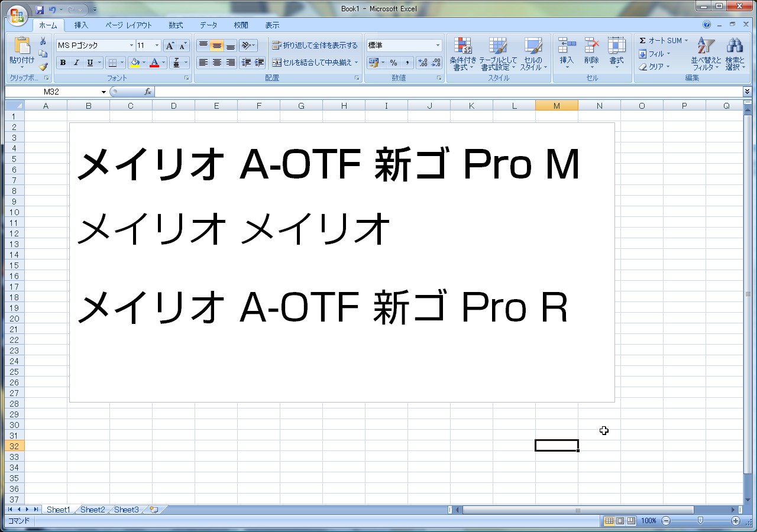Click the format cells (書式) button
Image resolution: width=757 pixels, height=532 pixels.
(617, 53)
